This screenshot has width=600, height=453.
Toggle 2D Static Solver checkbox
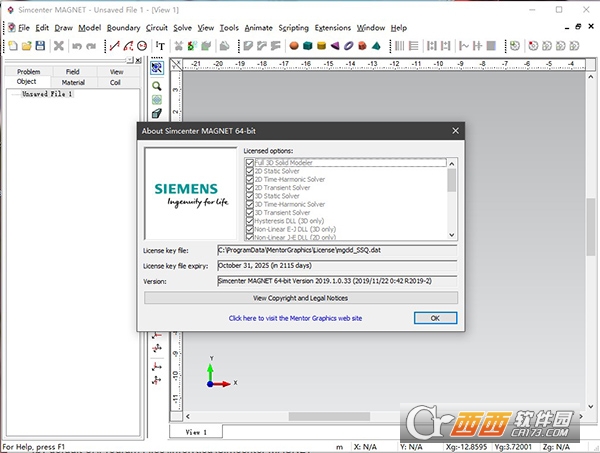[x=250, y=171]
